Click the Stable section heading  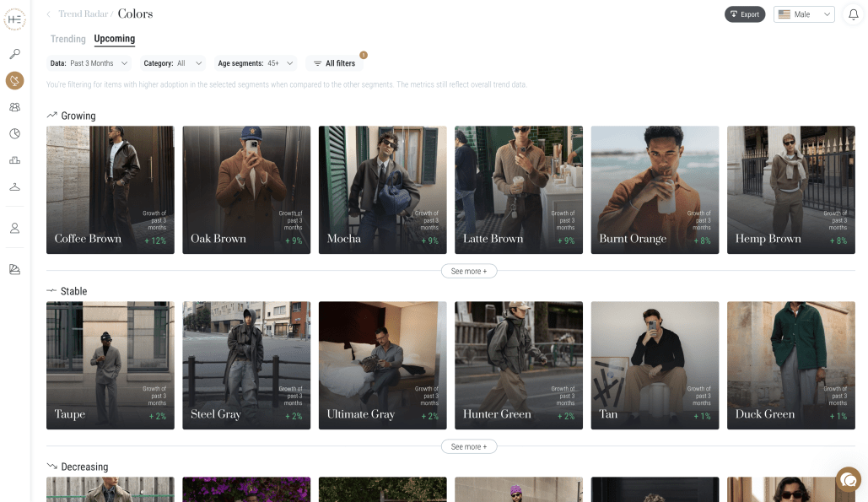73,291
